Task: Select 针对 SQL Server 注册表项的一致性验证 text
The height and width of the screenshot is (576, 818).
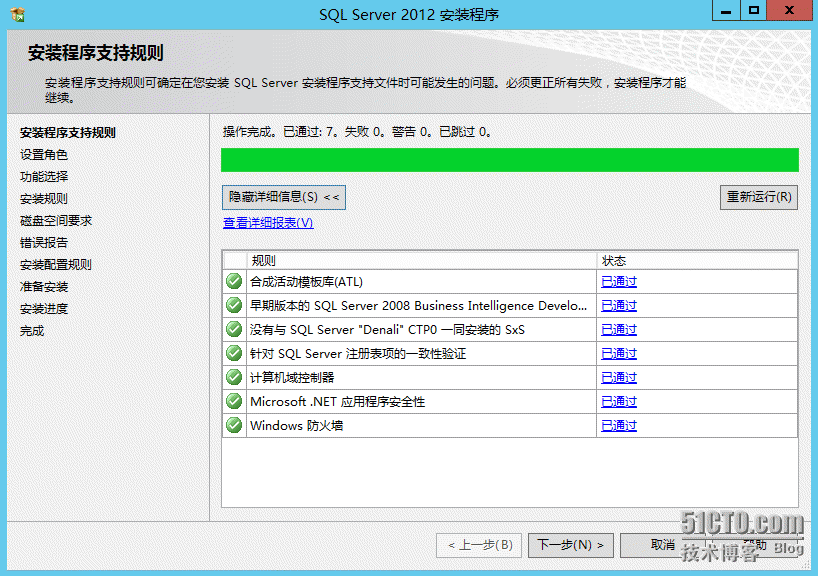Action: pos(358,354)
